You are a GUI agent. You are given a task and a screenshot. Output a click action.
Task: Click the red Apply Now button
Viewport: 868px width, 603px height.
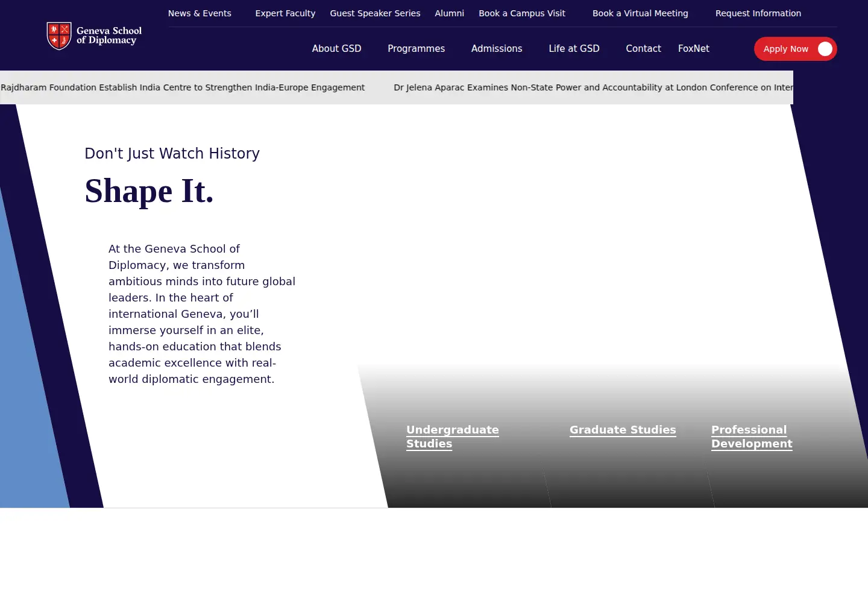pos(795,49)
